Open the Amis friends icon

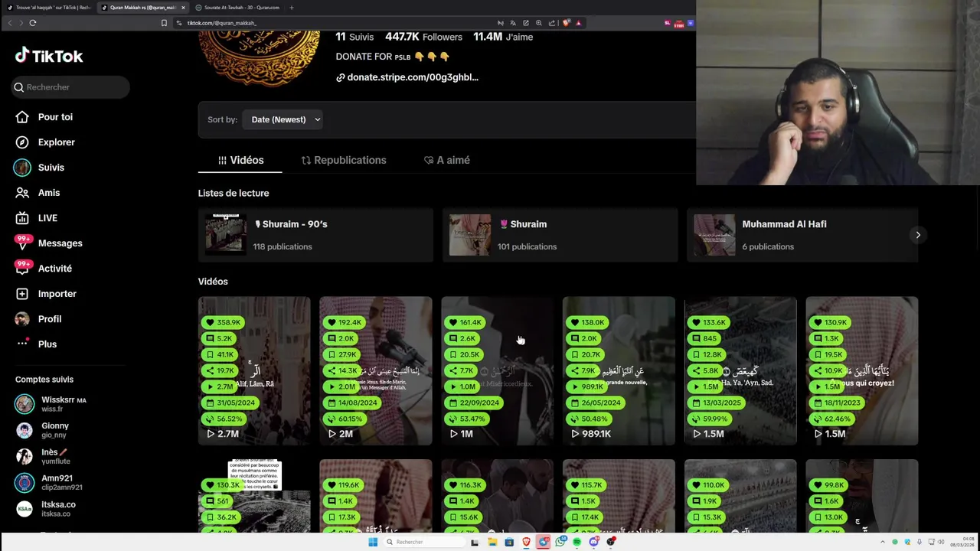(22, 193)
